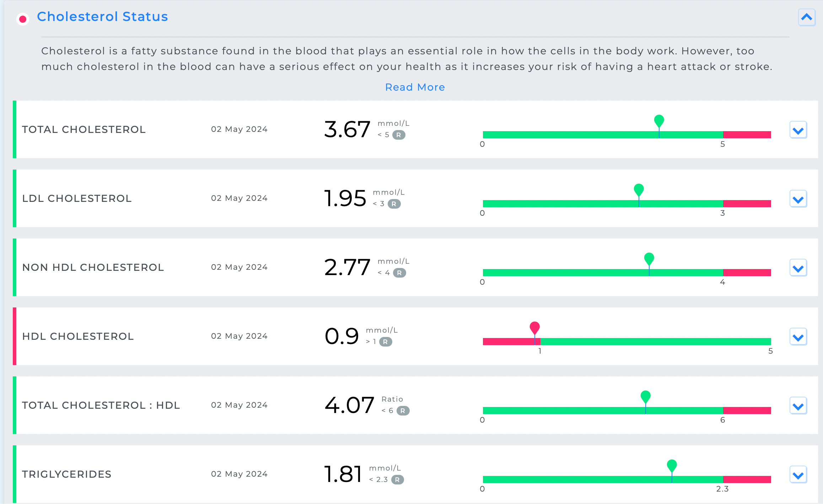Expand the HDL Cholesterol row details
This screenshot has width=823, height=504.
[798, 337]
